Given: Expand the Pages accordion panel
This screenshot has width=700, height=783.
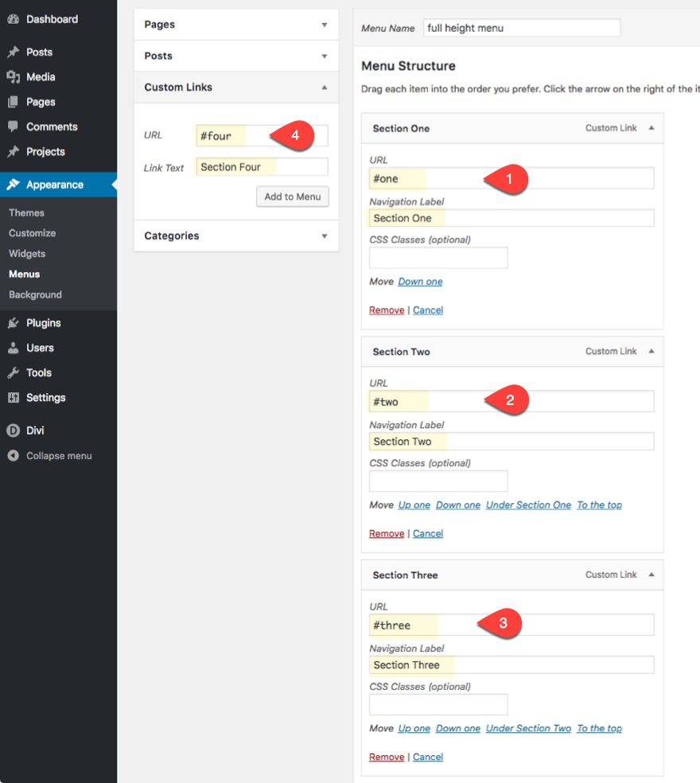Looking at the screenshot, I should (235, 25).
